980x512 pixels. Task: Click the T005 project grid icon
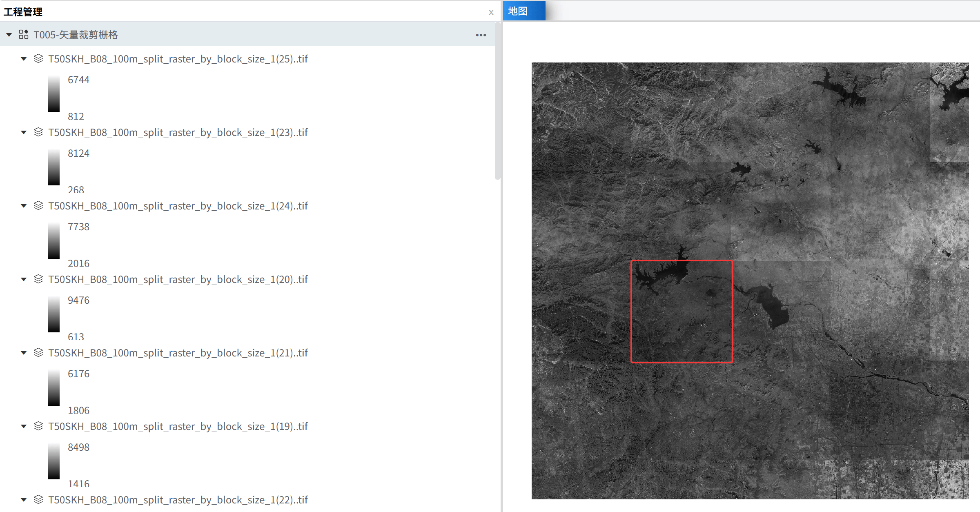[x=24, y=35]
